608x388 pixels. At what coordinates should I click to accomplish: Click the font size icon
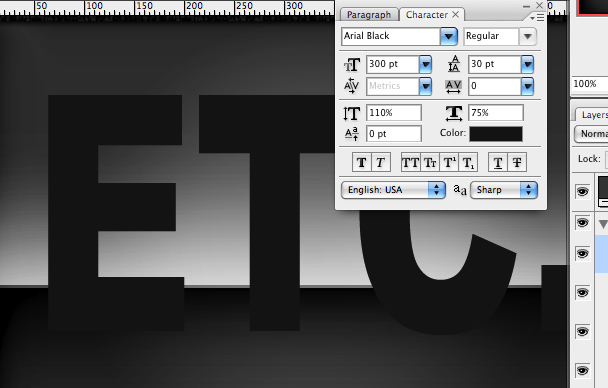pos(352,64)
